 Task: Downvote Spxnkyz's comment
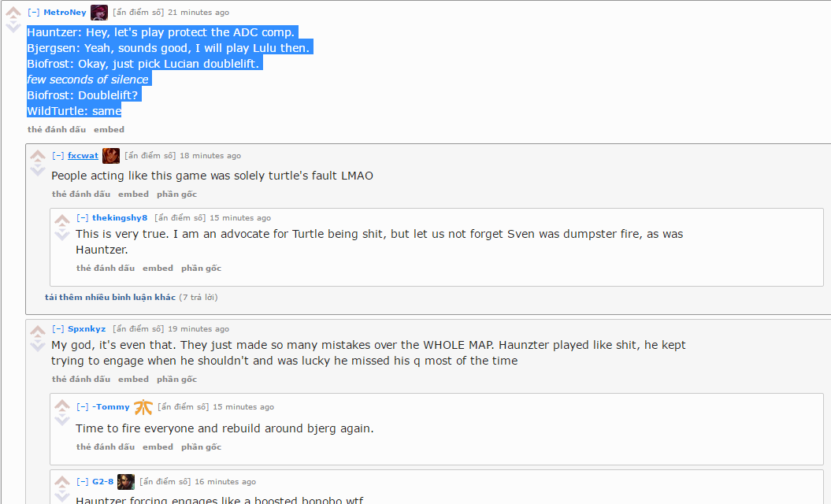coord(38,345)
